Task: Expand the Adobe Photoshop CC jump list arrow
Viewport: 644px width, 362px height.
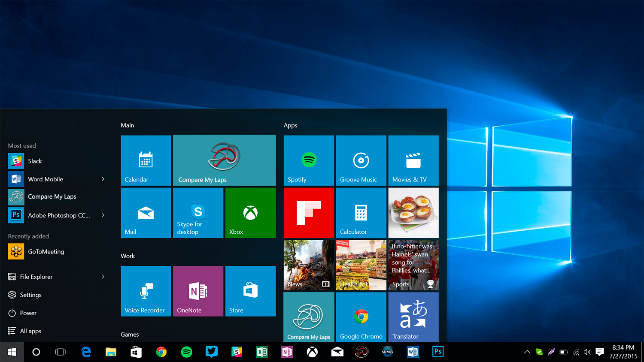Action: point(103,215)
